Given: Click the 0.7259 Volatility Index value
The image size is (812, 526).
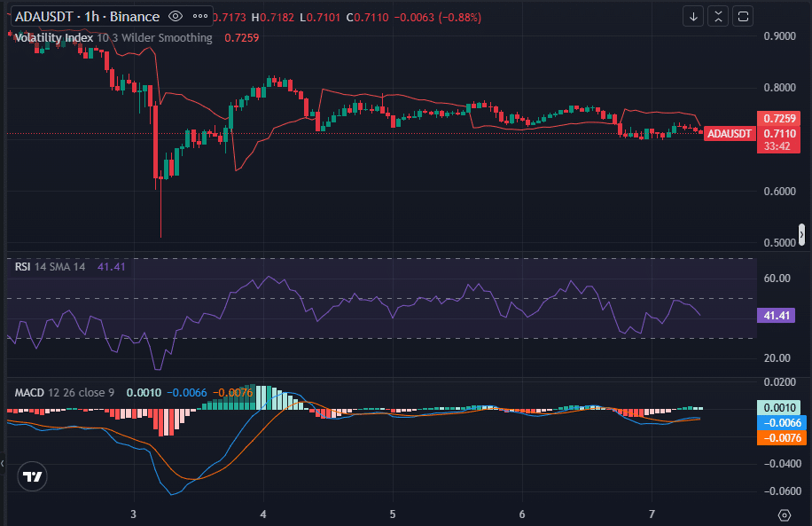Looking at the screenshot, I should click(x=241, y=37).
